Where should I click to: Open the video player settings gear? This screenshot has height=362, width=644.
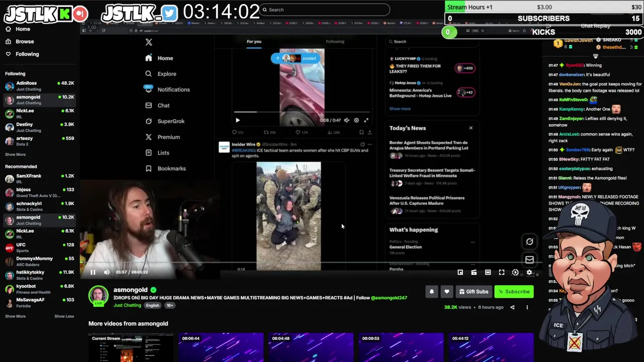point(529,273)
